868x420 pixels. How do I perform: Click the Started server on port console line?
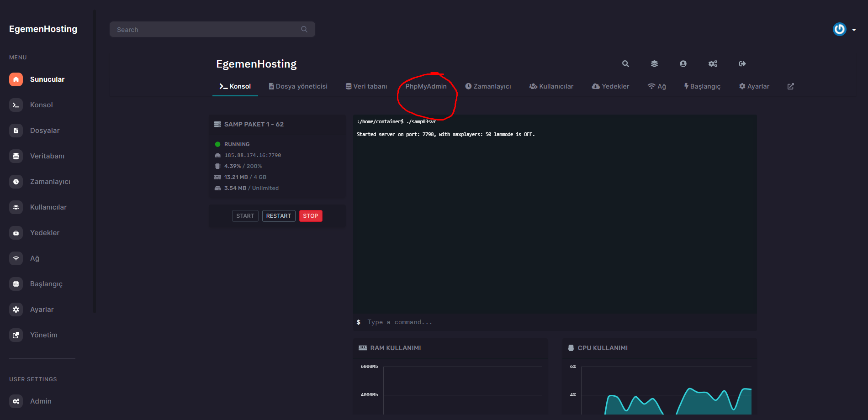445,134
